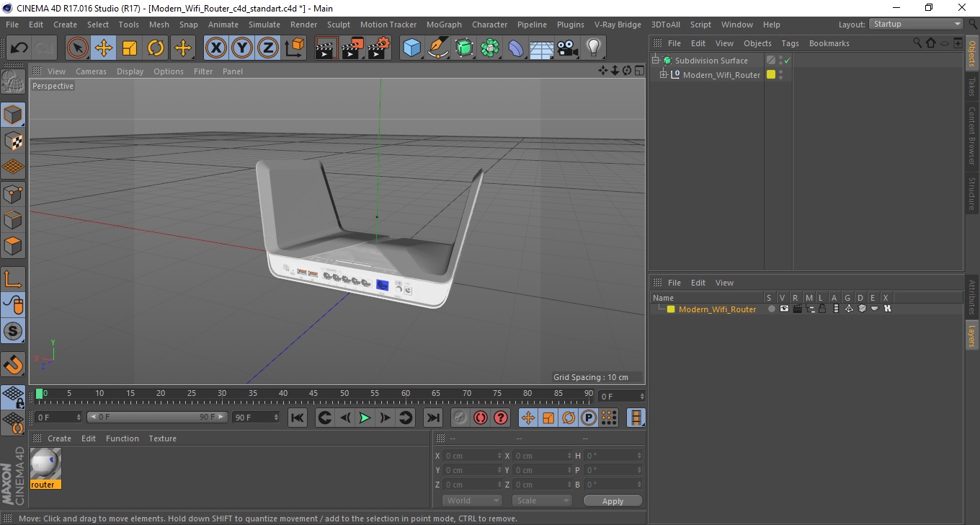Render to Picture Viewer
This screenshot has height=525, width=980.
click(x=353, y=48)
